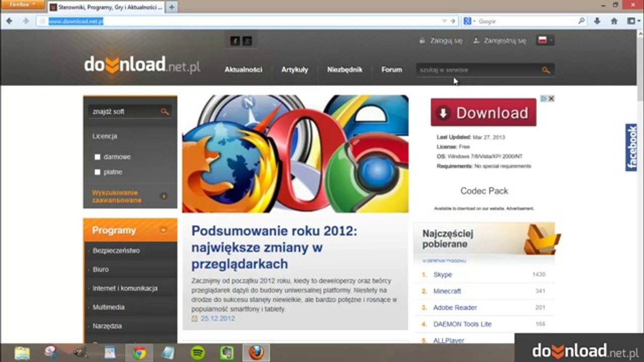Open the Forum menu item
This screenshot has width=644, height=362.
[x=391, y=70]
